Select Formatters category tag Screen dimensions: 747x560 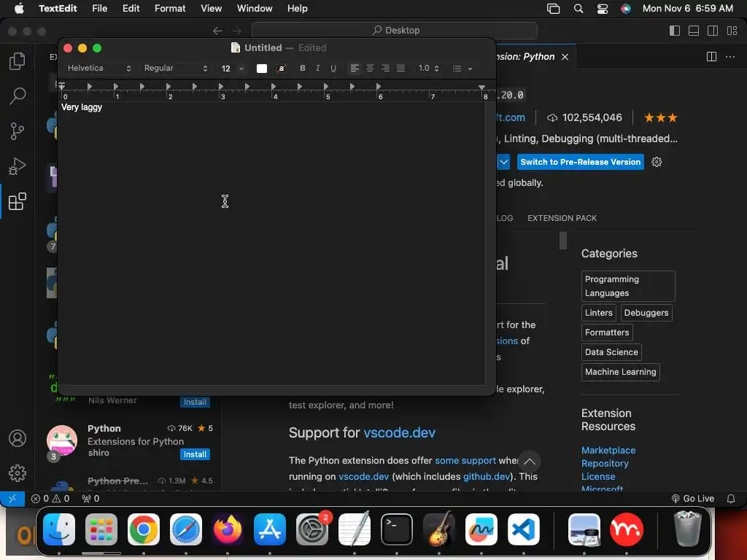coord(607,332)
